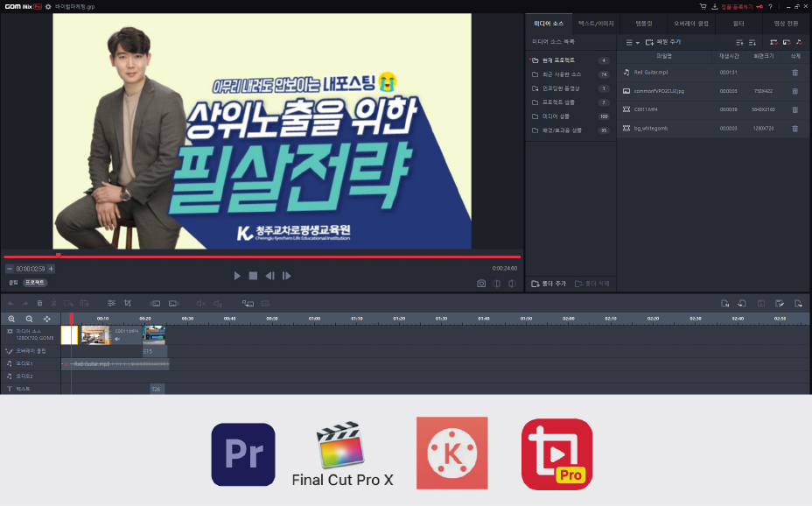Save project as using the pencil-disk icon
The height and width of the screenshot is (506, 812).
[x=780, y=304]
